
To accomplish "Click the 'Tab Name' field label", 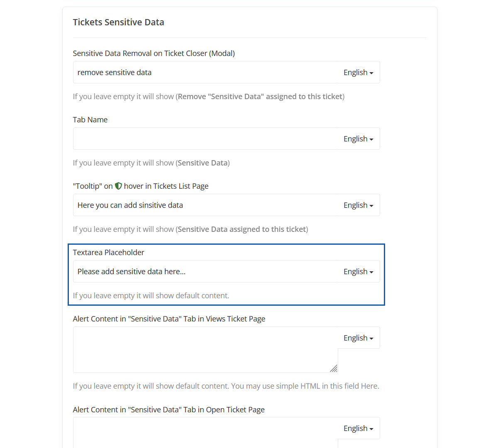I will point(90,120).
